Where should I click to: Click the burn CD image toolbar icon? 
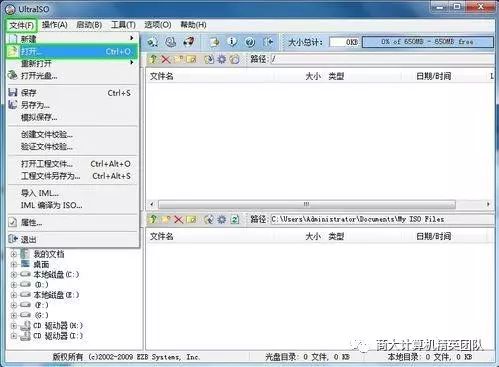pos(189,42)
